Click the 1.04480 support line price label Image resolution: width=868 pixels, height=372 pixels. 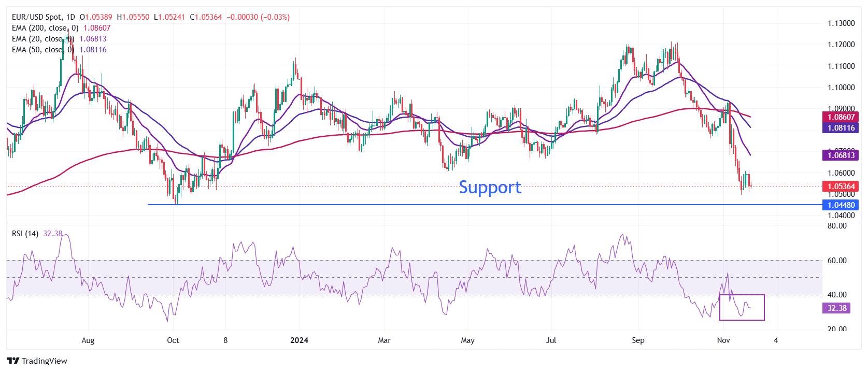point(840,205)
